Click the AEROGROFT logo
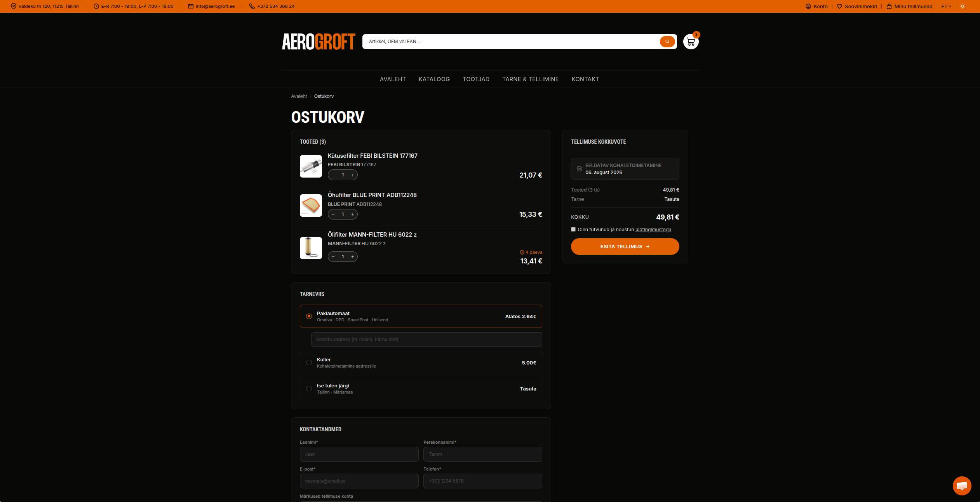The image size is (980, 502). pos(319,42)
